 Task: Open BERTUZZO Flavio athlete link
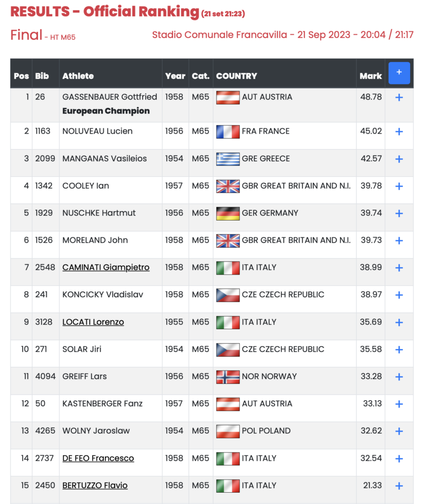[x=95, y=485]
